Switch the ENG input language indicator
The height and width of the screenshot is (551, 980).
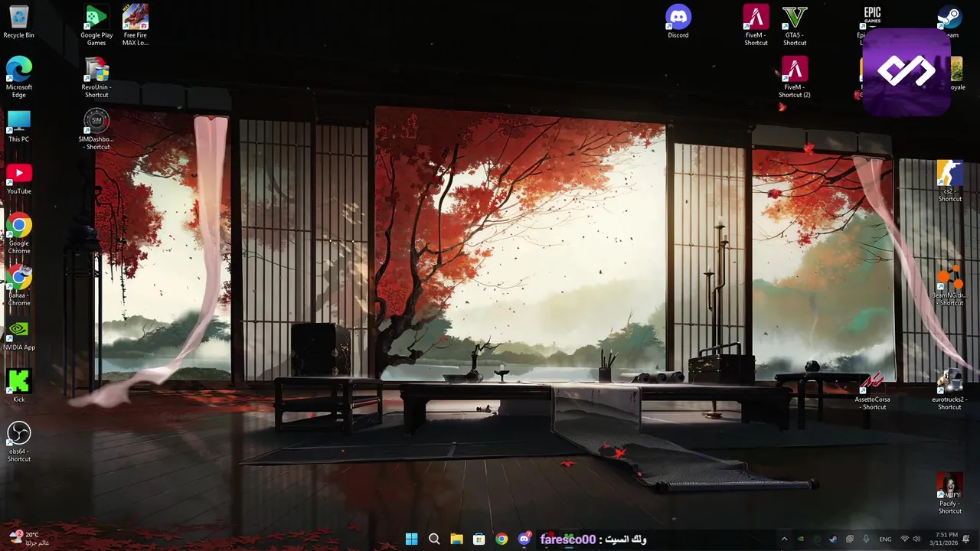(x=885, y=540)
